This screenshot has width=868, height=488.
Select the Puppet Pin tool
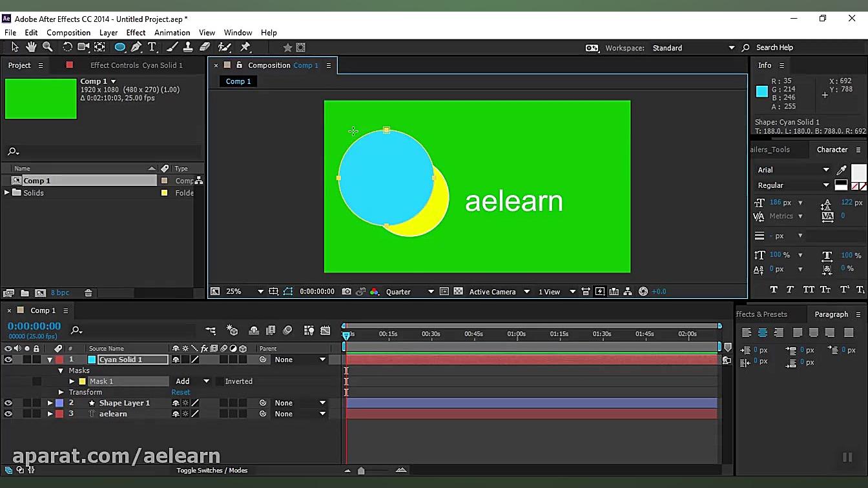click(245, 47)
